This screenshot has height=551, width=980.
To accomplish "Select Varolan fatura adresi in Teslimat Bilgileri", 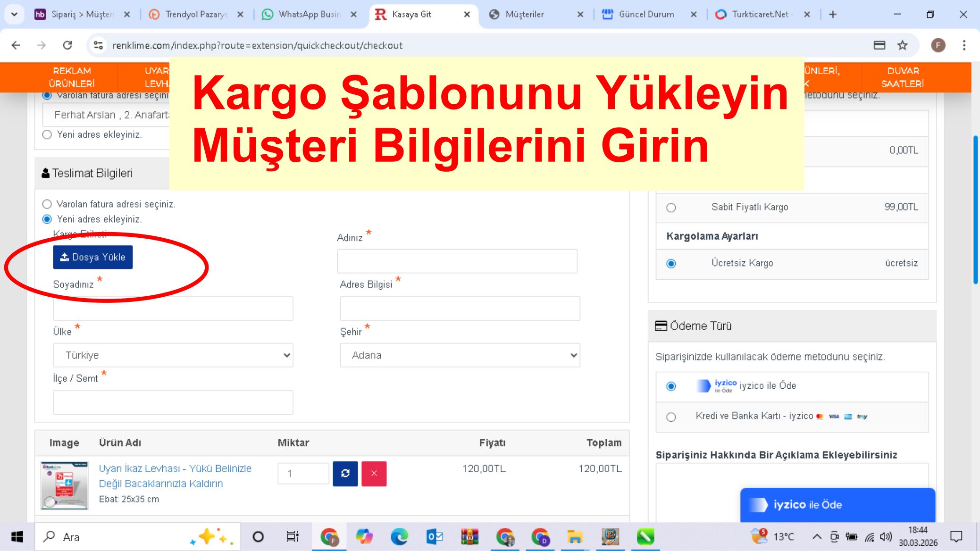I will click(x=47, y=204).
